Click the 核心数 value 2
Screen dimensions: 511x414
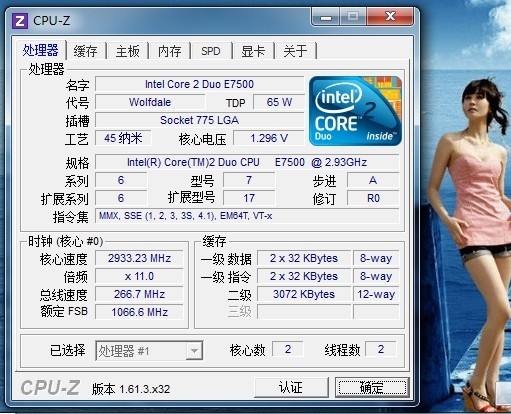coord(288,349)
